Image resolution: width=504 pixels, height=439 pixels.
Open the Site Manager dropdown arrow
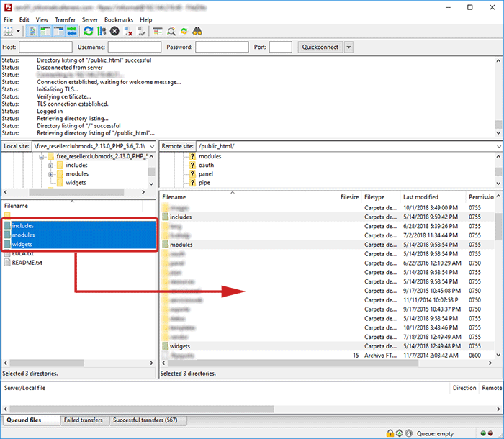click(18, 31)
